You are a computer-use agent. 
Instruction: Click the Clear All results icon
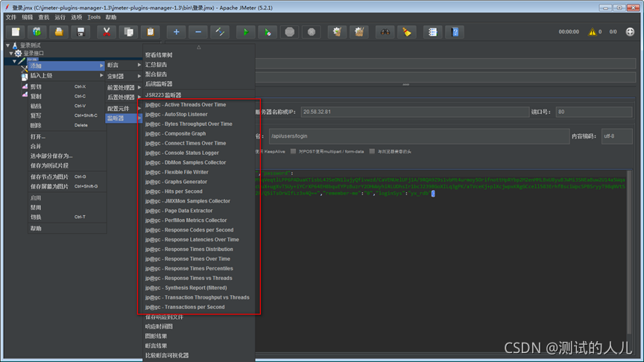click(359, 32)
